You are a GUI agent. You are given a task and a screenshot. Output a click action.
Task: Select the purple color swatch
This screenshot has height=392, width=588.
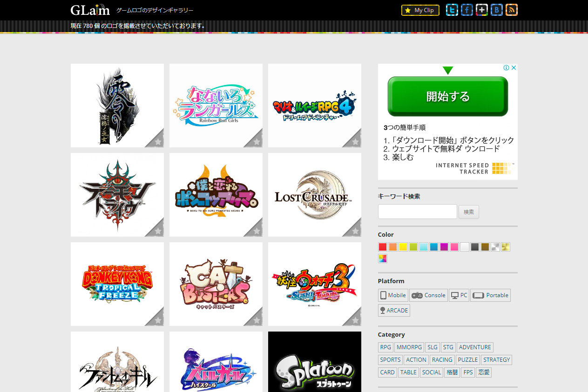click(444, 247)
